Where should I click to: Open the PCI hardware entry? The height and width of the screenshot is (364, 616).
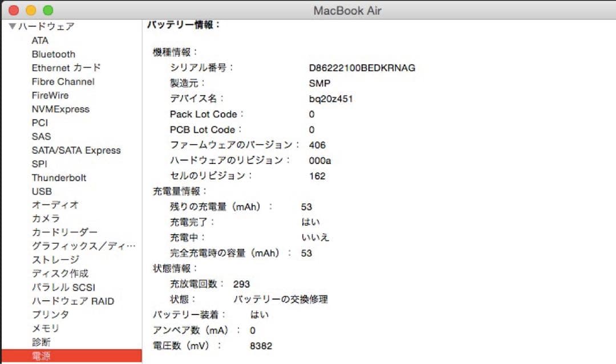click(40, 123)
